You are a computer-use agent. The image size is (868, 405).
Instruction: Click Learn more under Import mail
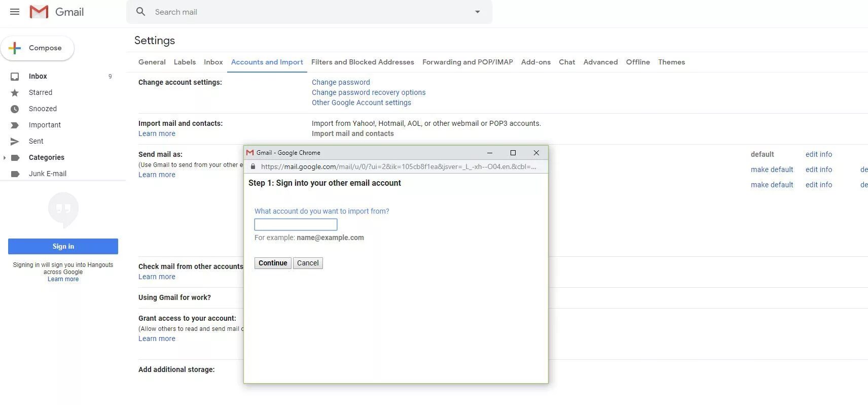click(157, 133)
